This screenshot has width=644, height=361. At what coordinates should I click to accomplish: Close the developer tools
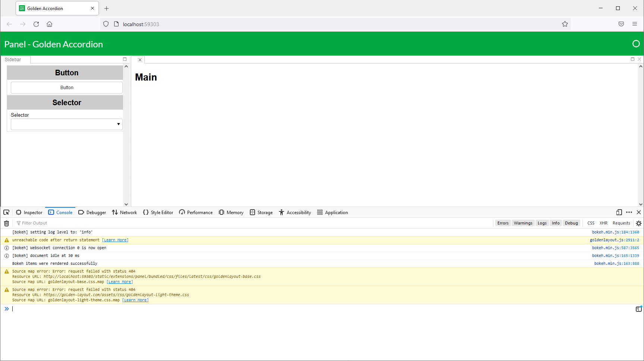point(639,213)
